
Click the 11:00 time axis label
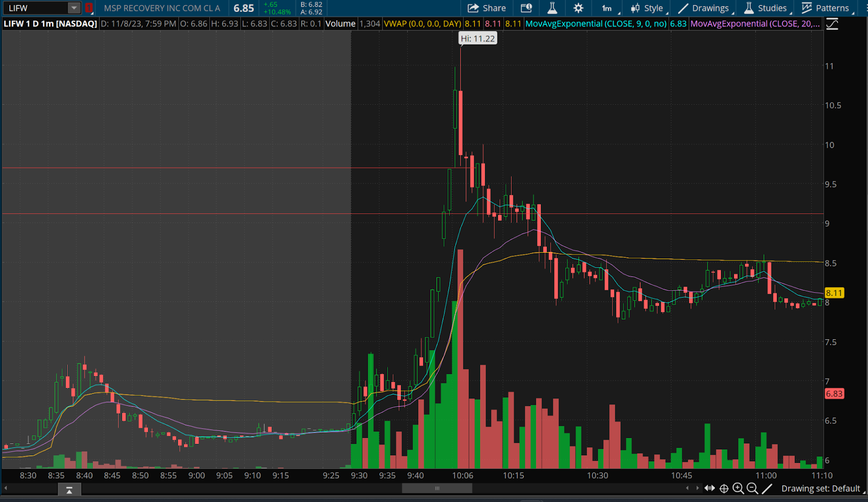[x=766, y=475]
